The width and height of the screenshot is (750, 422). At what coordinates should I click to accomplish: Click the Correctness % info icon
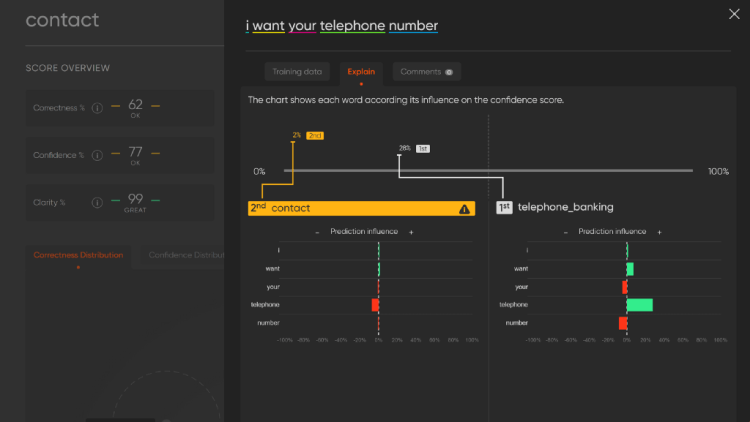(97, 108)
